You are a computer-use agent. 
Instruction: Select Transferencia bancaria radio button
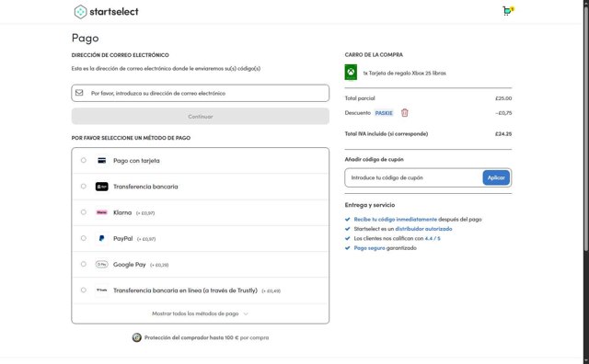coord(84,186)
